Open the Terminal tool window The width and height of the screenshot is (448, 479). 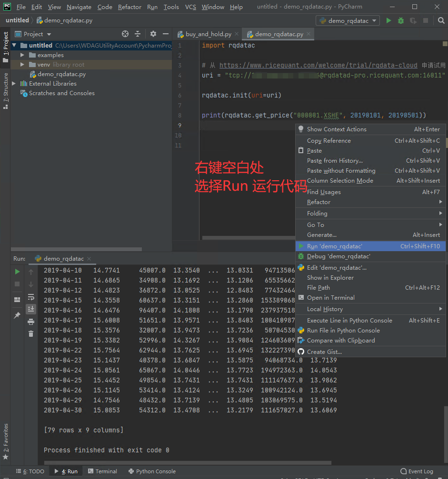click(102, 471)
